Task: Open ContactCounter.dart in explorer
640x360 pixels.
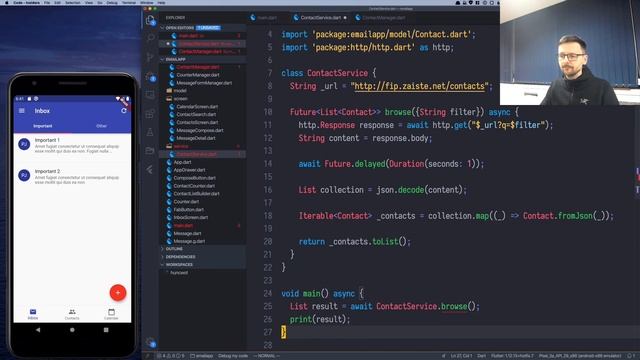Action: click(x=194, y=186)
